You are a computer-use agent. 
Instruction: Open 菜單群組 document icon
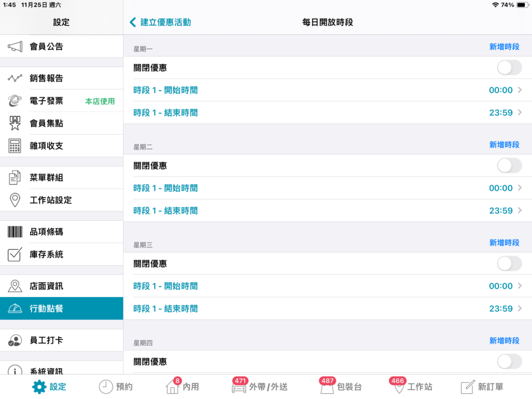pos(15,178)
